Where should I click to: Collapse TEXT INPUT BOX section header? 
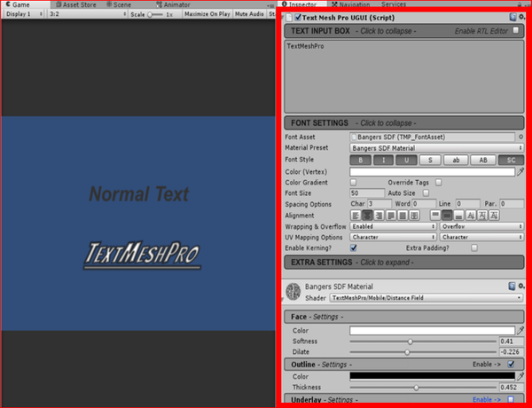(403, 31)
